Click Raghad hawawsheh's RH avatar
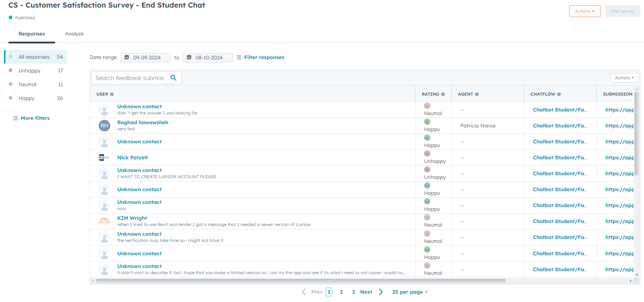This screenshot has height=302, width=644. (104, 126)
